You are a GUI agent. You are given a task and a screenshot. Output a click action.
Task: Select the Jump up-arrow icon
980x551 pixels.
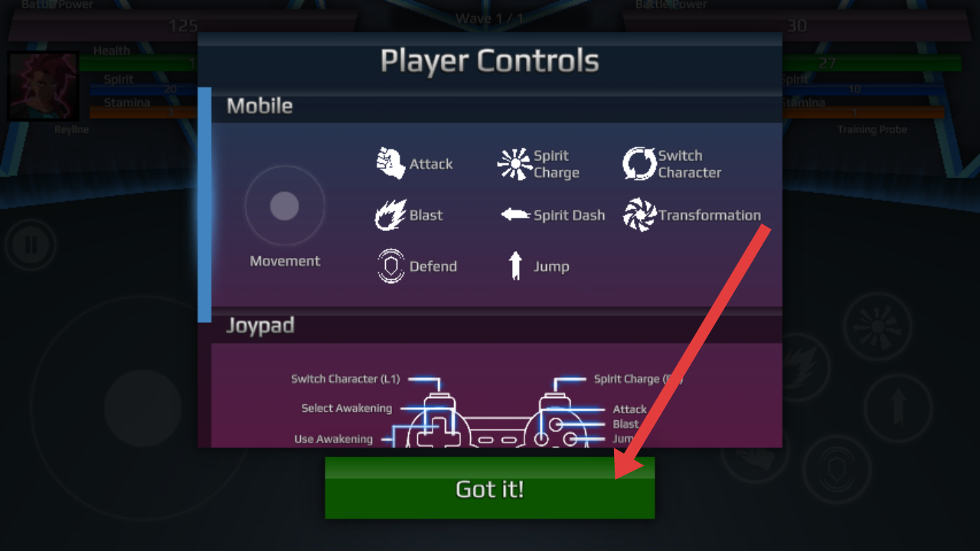point(515,266)
